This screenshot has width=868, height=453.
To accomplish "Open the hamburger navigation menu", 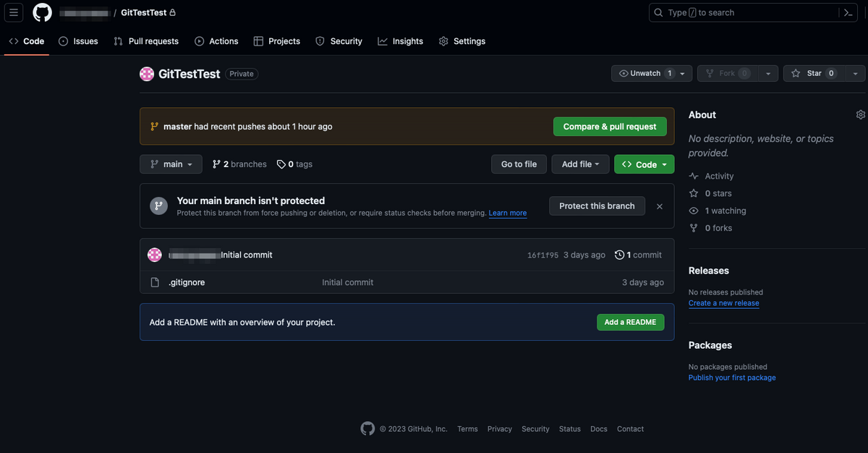I will 14,12.
